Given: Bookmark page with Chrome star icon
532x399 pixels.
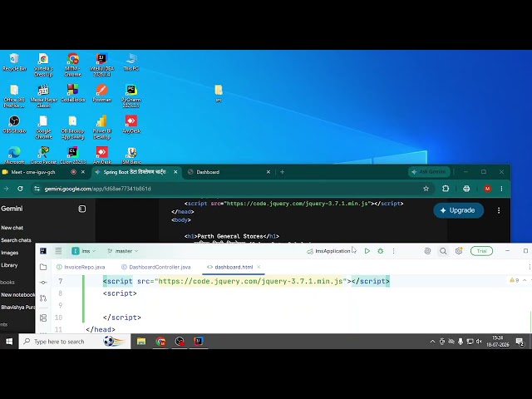Looking at the screenshot, I should click(426, 189).
